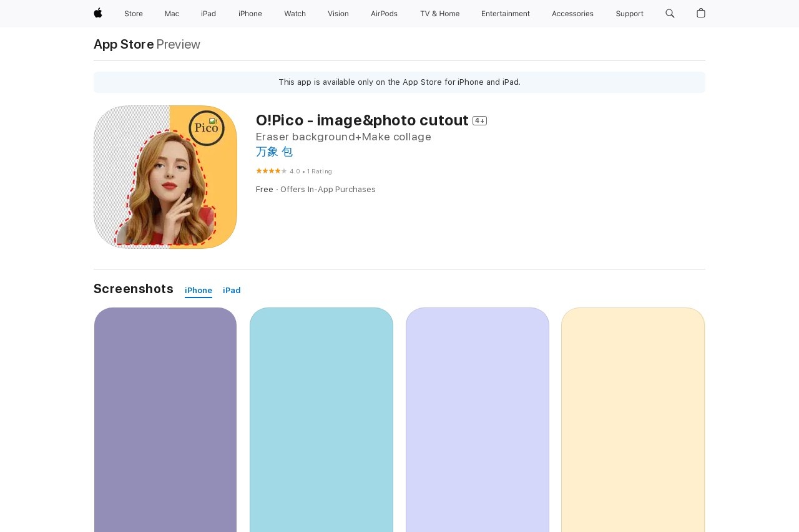Image resolution: width=799 pixels, height=532 pixels.
Task: Open the Watch menu
Action: (295, 14)
